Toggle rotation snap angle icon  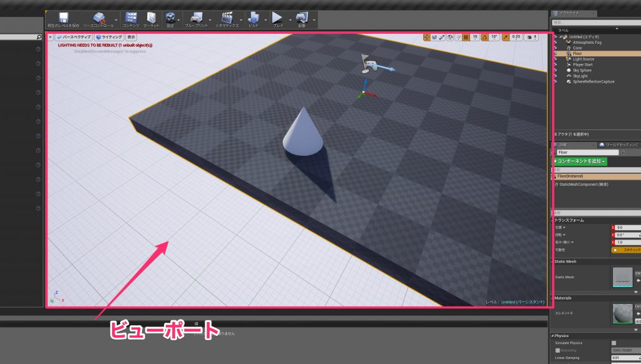pyautogui.click(x=485, y=38)
